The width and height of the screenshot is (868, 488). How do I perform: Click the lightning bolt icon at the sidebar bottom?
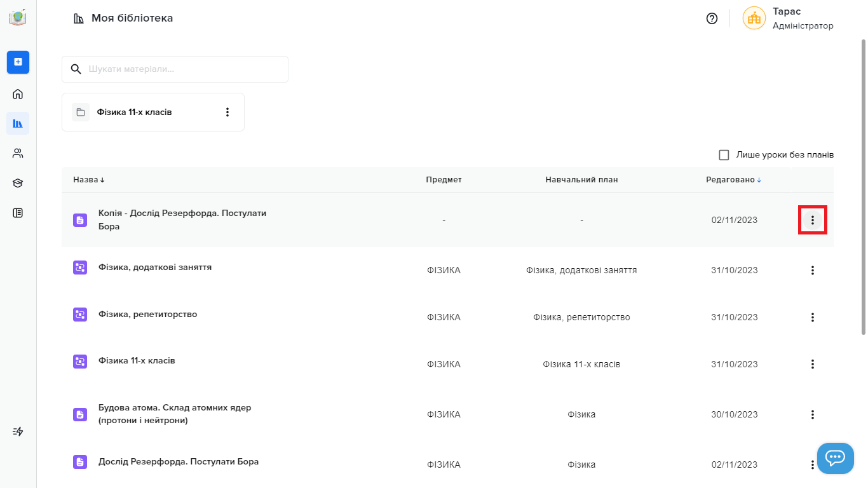(x=18, y=431)
